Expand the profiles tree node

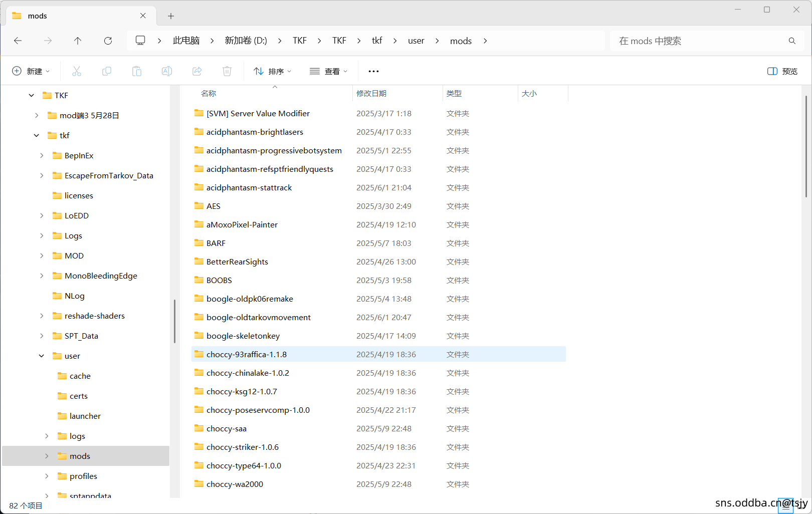[47, 476]
